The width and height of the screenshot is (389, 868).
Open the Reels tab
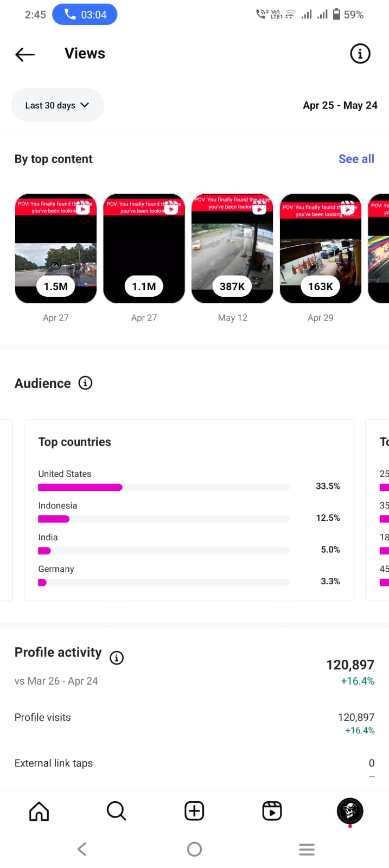tap(272, 811)
